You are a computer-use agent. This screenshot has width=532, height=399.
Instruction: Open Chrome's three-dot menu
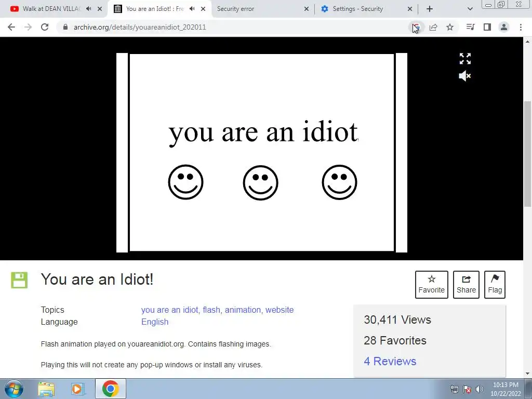521,27
